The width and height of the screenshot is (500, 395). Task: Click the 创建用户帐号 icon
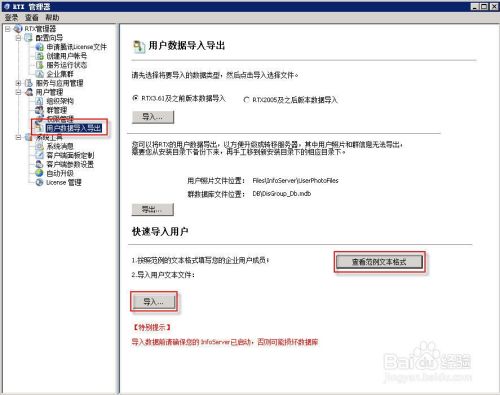point(39,56)
